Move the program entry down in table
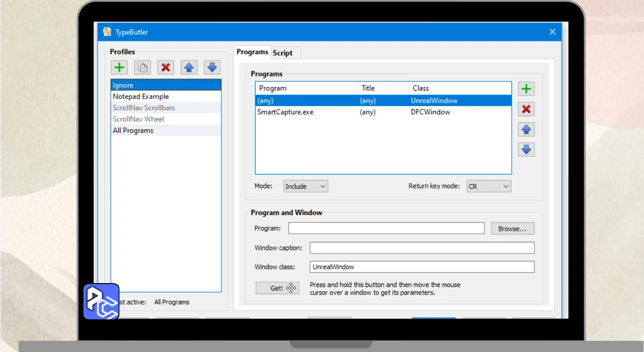The image size is (644, 352). 526,149
